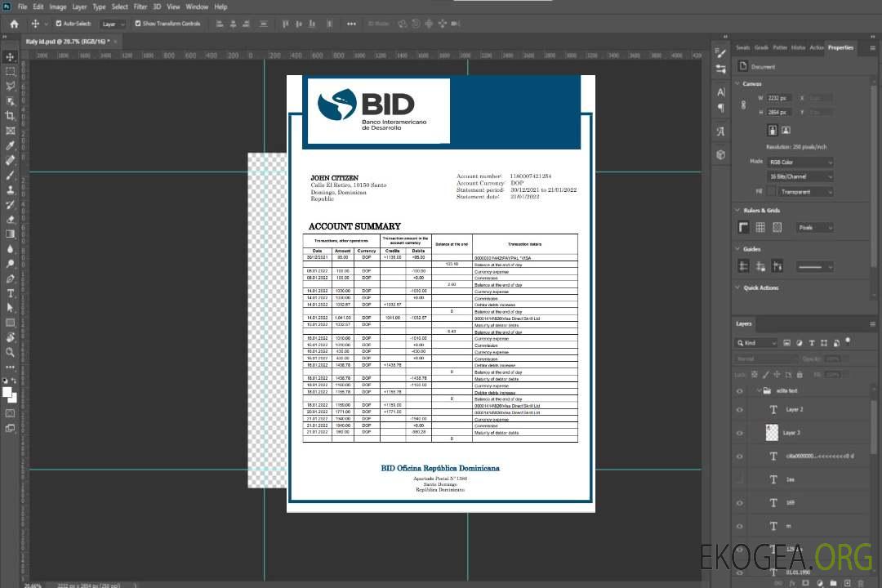Select the Path Selection tool

10,308
